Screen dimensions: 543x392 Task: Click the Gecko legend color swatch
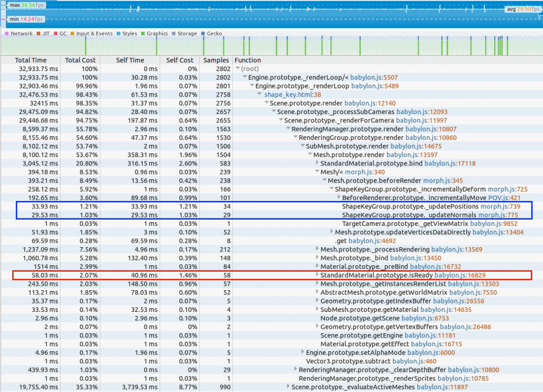click(x=203, y=33)
